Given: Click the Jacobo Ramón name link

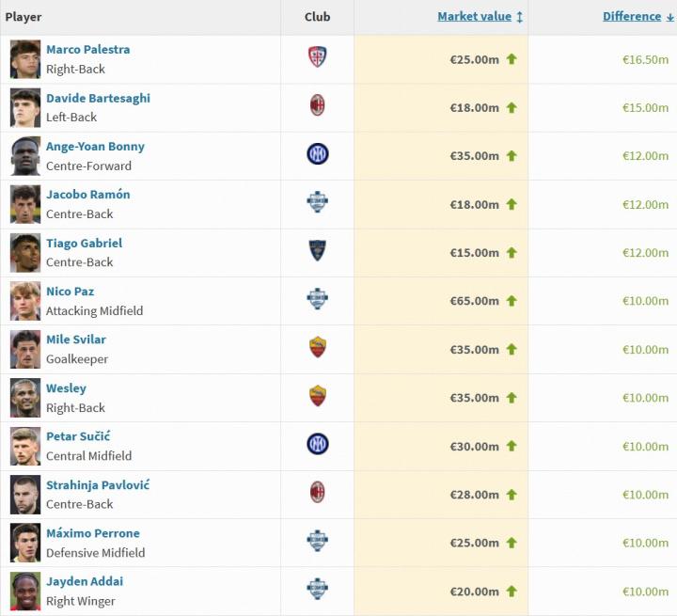Looking at the screenshot, I should pyautogui.click(x=88, y=195).
